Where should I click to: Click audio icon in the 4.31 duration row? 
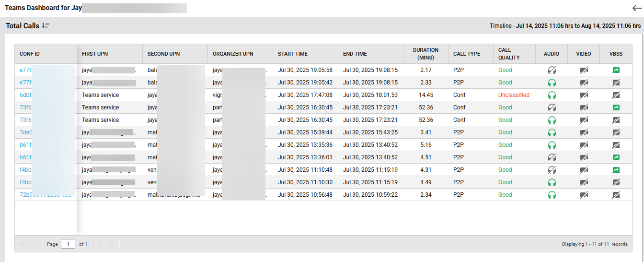pyautogui.click(x=552, y=170)
